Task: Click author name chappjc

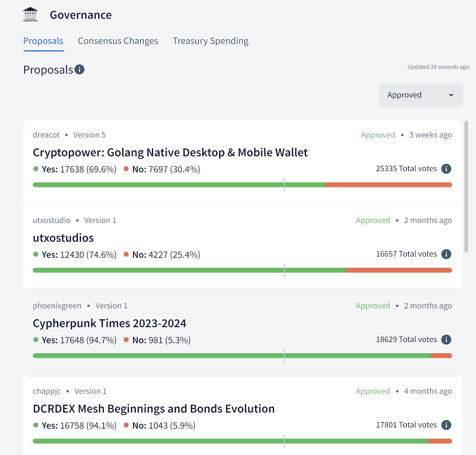Action: click(x=47, y=391)
